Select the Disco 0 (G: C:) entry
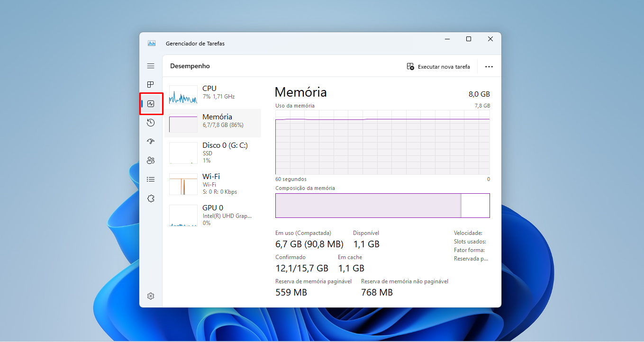Image resolution: width=644 pixels, height=342 pixels. pos(213,153)
